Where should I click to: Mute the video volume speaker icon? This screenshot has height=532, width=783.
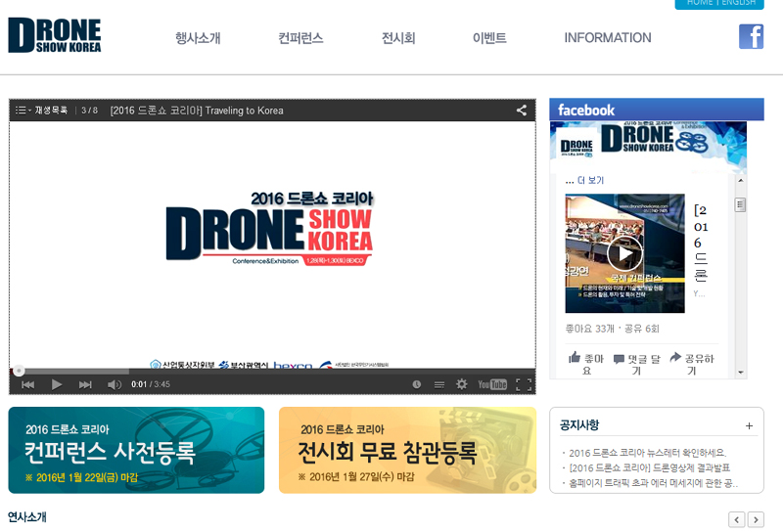click(x=115, y=384)
